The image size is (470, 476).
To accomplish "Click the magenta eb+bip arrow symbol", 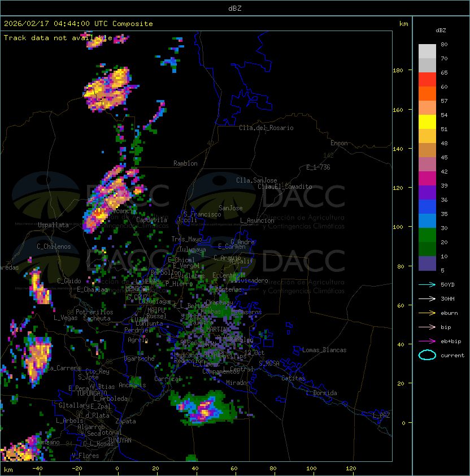I will [x=427, y=341].
